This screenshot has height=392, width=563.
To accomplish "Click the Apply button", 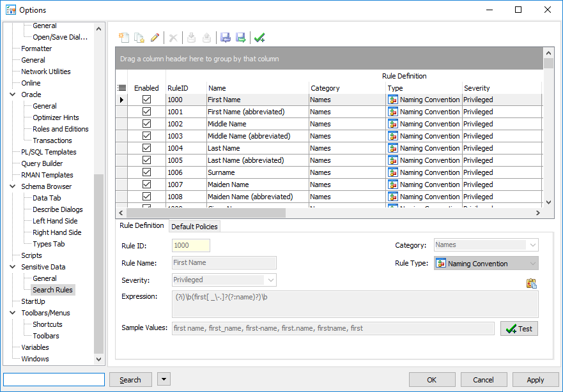I will point(536,380).
